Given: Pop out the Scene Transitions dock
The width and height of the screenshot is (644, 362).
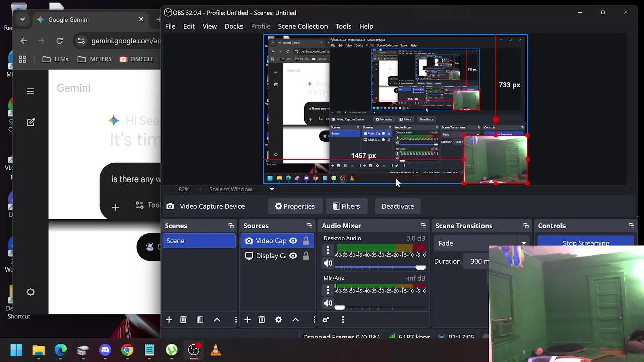Looking at the screenshot, I should (x=526, y=226).
